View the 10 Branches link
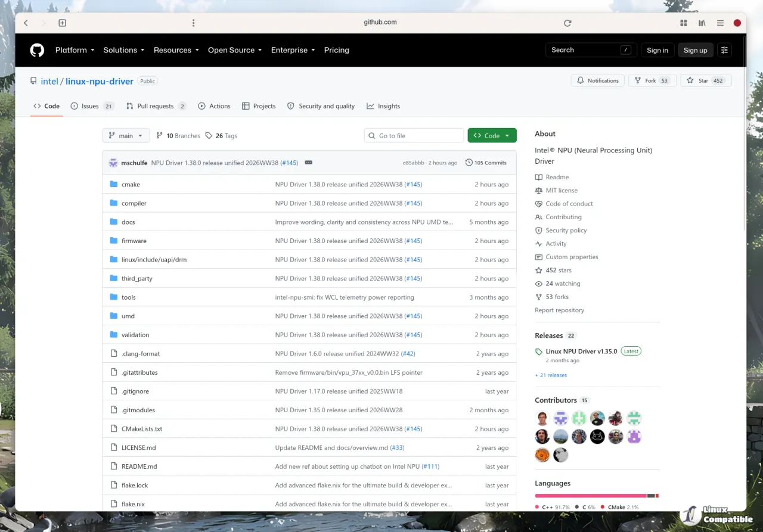 tap(178, 136)
